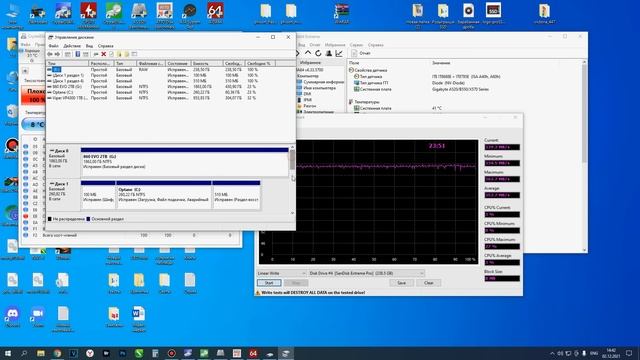Select the 510 МБ recovery partition block
The image size is (640, 360).
tap(236, 195)
